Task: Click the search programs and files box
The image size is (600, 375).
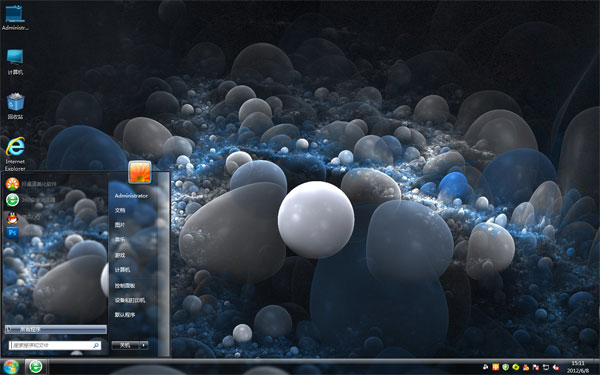Action: point(55,345)
